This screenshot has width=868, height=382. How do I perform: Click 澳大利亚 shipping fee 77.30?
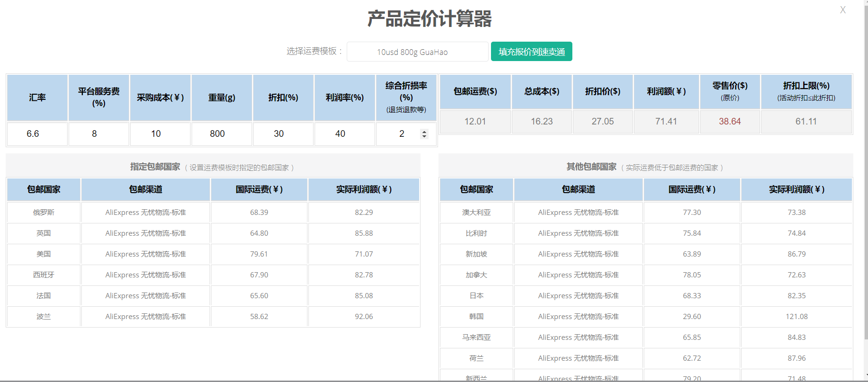pos(692,213)
